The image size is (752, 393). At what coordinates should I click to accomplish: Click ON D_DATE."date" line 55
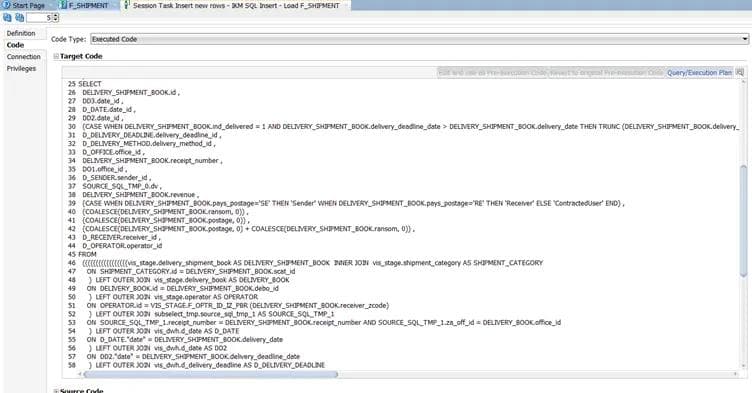pos(185,340)
